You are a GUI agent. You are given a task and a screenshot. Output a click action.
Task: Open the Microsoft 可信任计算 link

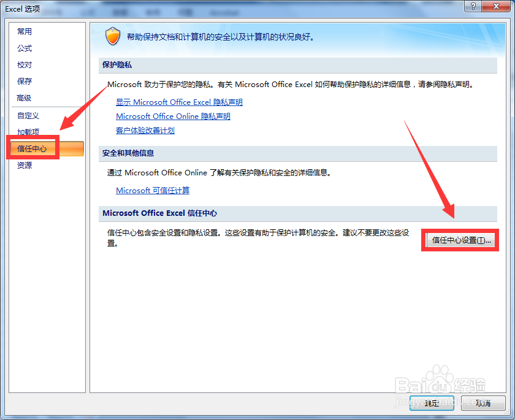point(153,191)
